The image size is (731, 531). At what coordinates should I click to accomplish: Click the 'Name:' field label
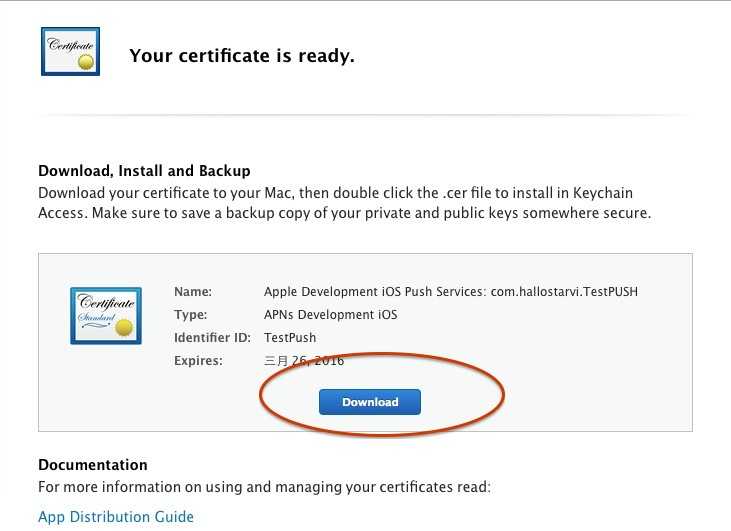193,291
